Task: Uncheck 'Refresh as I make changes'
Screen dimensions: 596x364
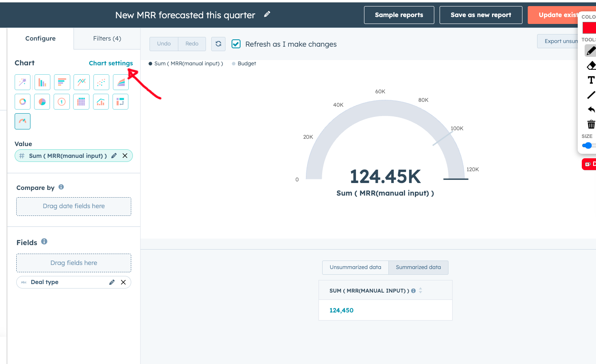Action: click(x=236, y=44)
